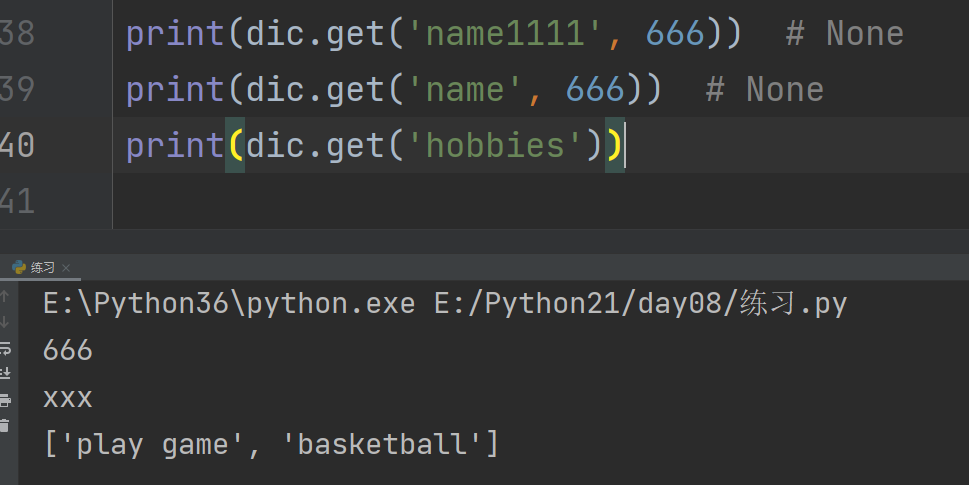
Task: Click the 'name1111' string on line 38
Action: tap(505, 33)
